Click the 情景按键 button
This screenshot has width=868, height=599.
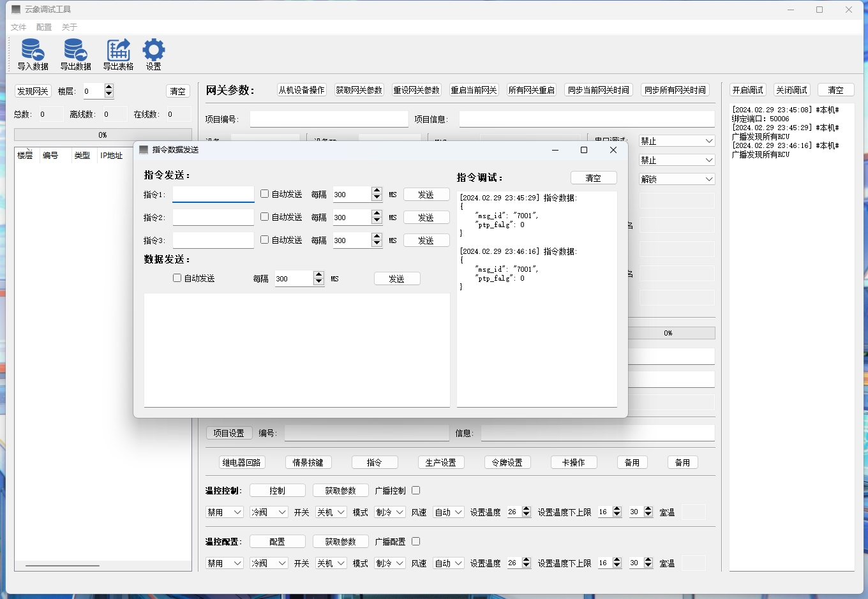tap(308, 462)
